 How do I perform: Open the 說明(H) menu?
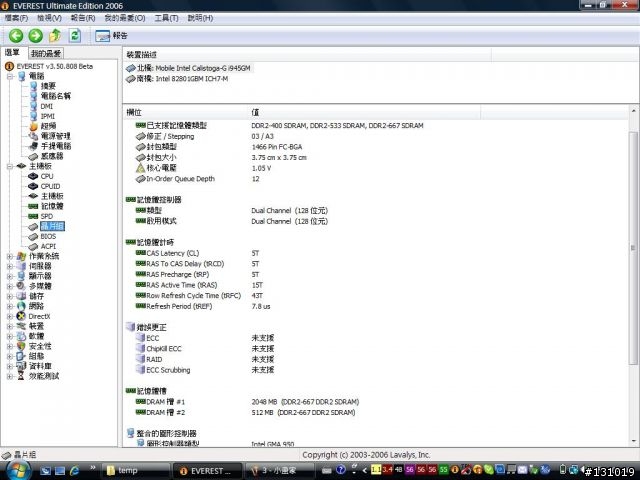pyautogui.click(x=200, y=18)
